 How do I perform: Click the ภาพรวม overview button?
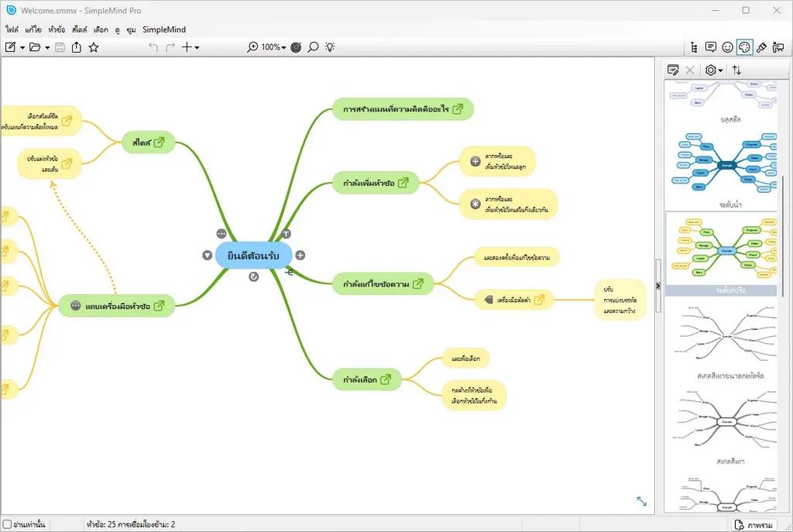point(754,524)
